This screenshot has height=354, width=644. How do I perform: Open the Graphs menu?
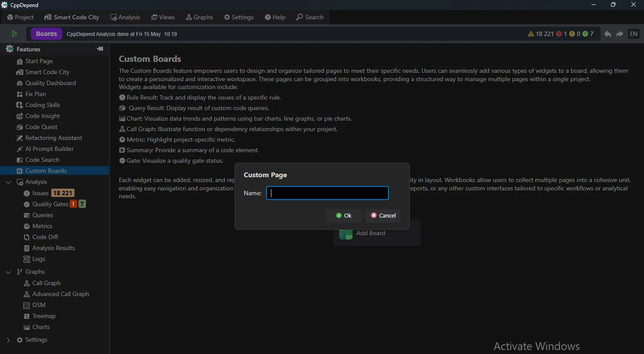[199, 17]
